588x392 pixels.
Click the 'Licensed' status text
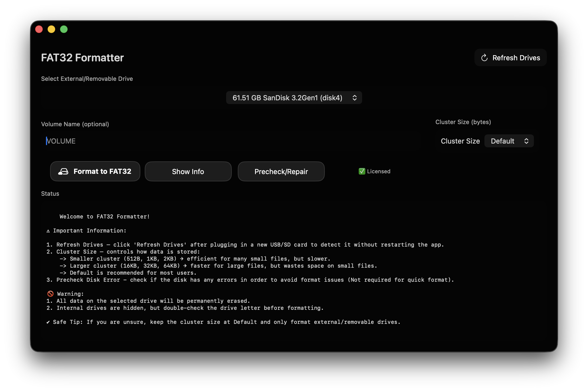379,171
